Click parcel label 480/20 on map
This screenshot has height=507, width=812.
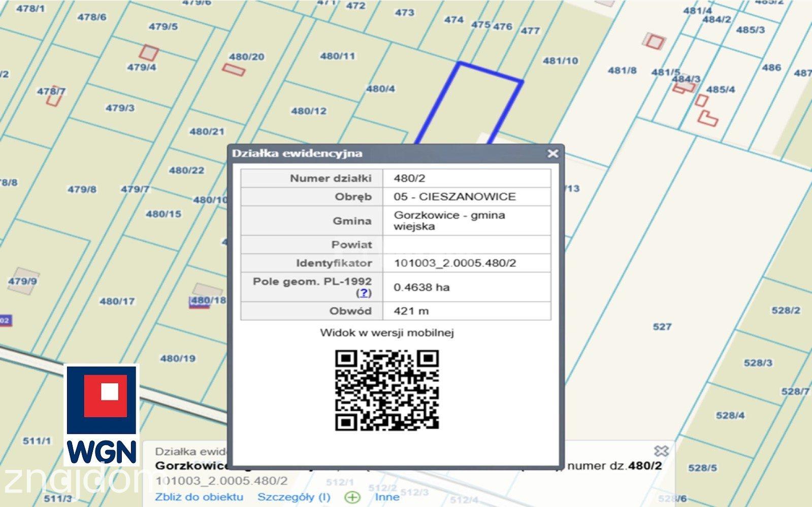coord(247,57)
